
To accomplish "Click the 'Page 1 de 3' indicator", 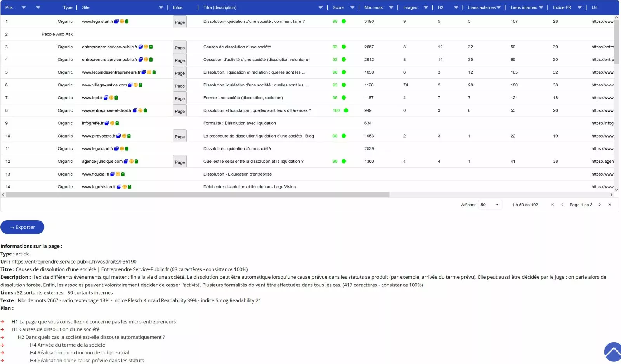I will (581, 205).
